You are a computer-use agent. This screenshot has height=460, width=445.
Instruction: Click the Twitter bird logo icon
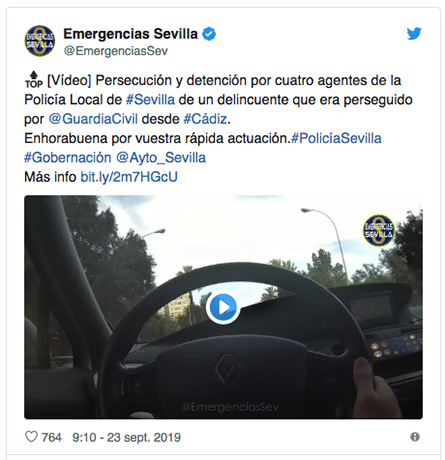(414, 33)
